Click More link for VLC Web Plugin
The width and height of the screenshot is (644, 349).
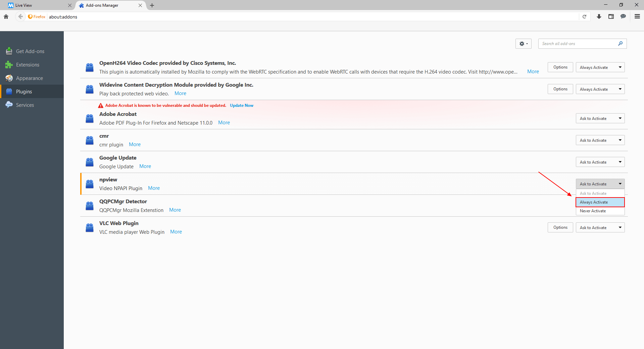(176, 232)
